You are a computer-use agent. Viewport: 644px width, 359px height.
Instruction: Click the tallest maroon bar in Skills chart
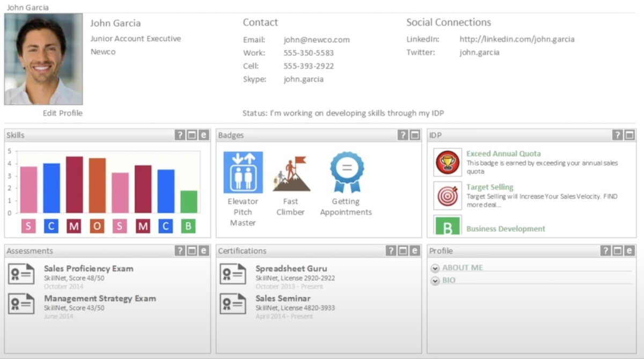pos(74,185)
